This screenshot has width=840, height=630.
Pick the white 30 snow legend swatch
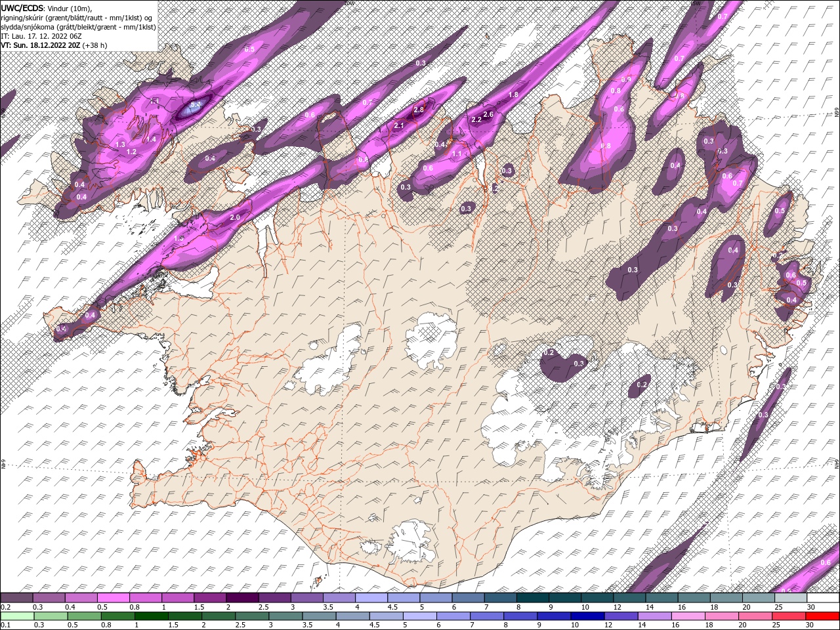pyautogui.click(x=823, y=598)
